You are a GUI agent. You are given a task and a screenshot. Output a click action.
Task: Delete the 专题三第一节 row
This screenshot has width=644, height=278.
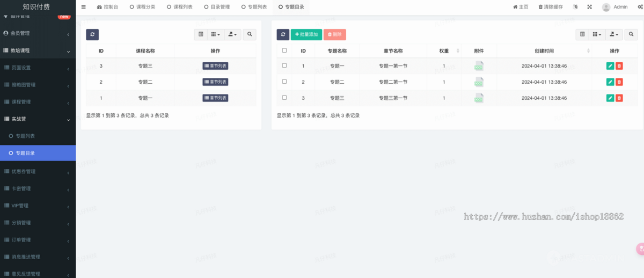[619, 98]
